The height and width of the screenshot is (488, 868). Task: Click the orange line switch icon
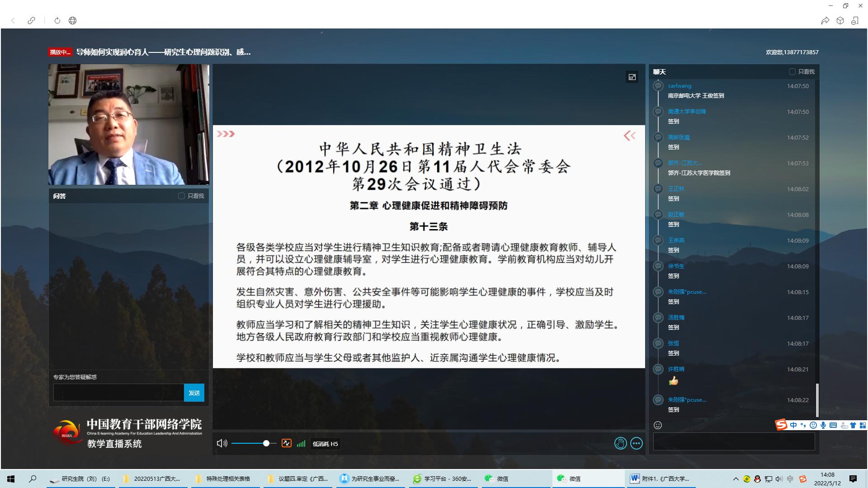[x=287, y=443]
